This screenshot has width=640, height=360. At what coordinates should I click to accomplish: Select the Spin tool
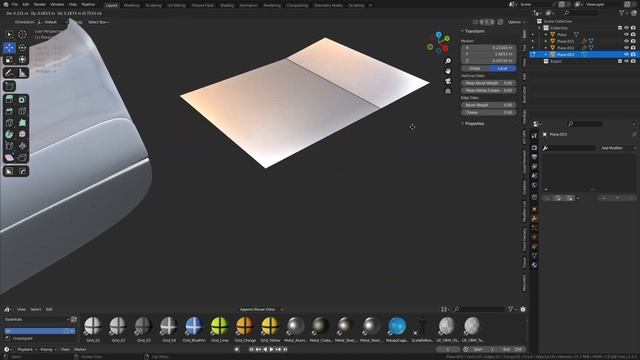tap(9, 134)
